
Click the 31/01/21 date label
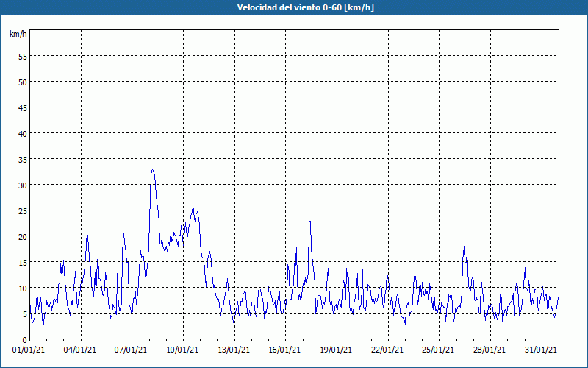pyautogui.click(x=541, y=350)
